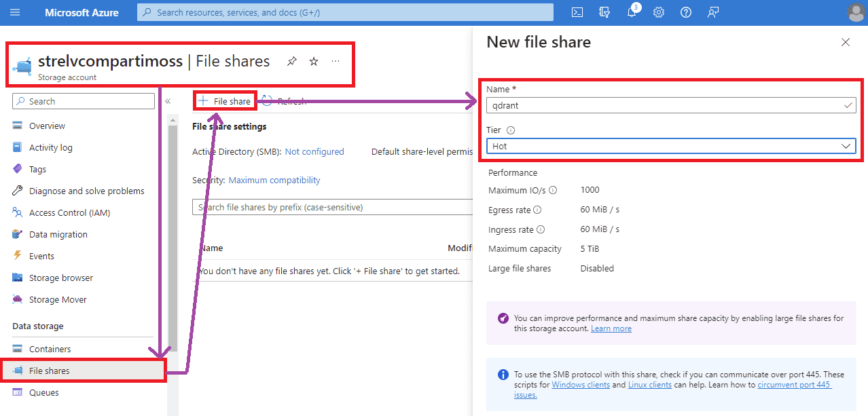Click the Storage Mover icon
Image resolution: width=868 pixels, height=416 pixels.
[18, 300]
